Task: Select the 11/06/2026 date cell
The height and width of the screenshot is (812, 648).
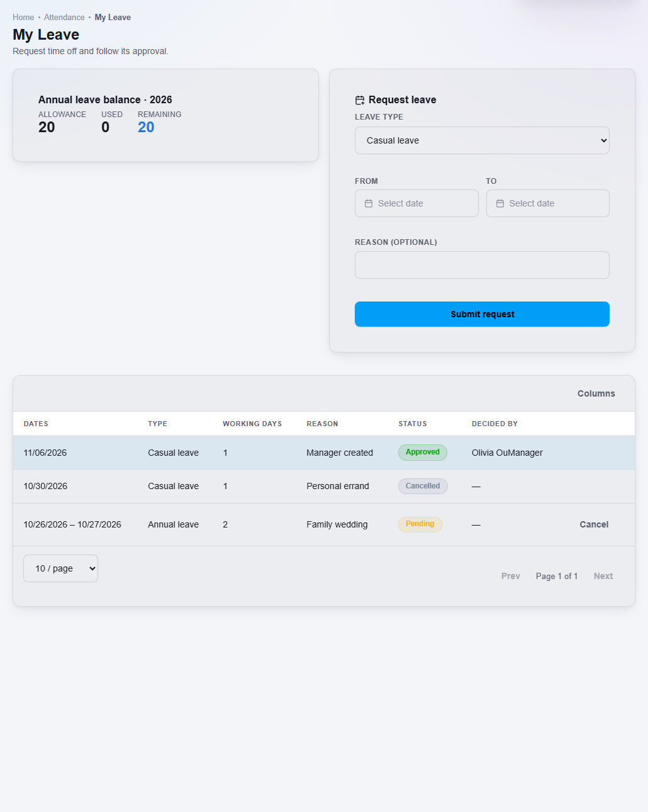Action: click(45, 453)
